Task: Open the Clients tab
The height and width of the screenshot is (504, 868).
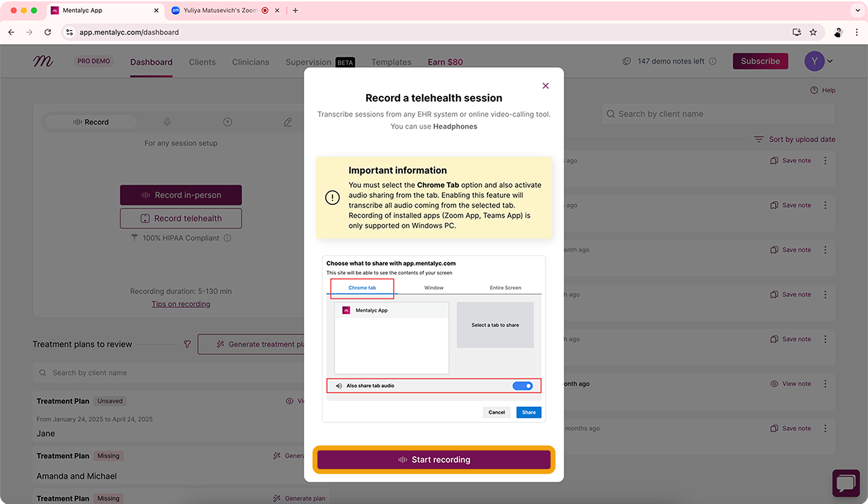Action: coord(202,62)
